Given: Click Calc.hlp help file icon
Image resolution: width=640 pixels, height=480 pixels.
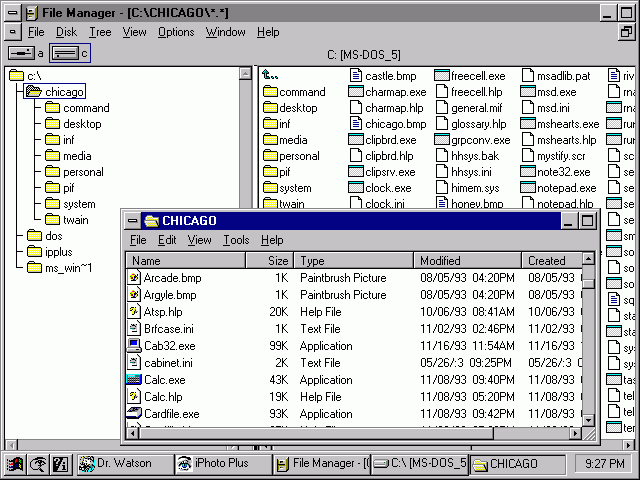Looking at the screenshot, I should click(133, 396).
